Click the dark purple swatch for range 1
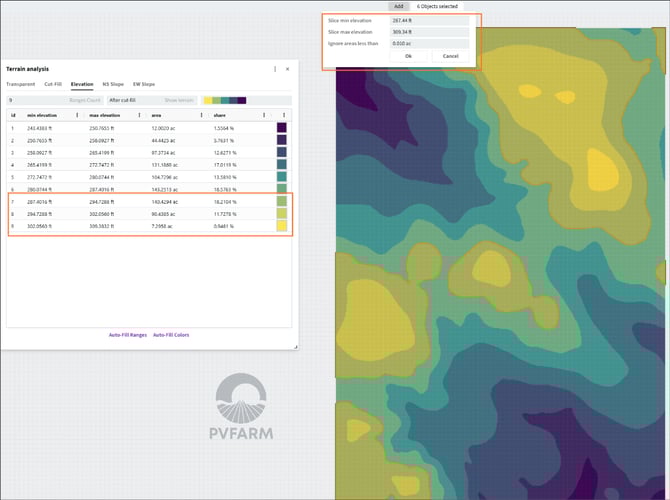 coord(282,127)
